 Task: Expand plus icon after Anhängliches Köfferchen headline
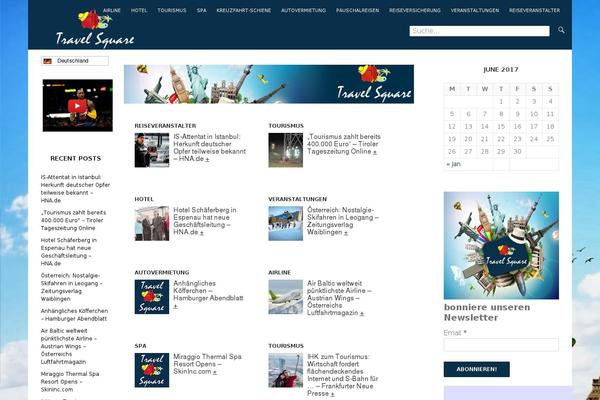click(175, 306)
